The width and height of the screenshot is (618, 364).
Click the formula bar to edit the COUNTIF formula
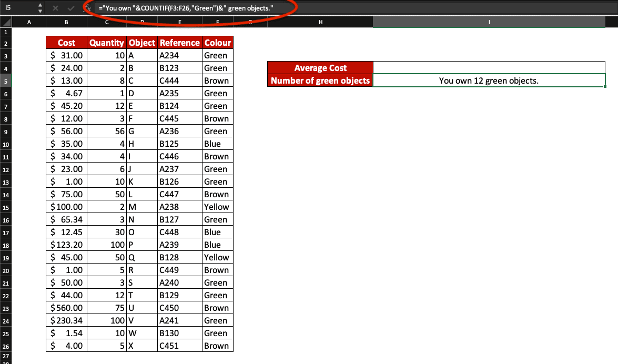coord(210,8)
